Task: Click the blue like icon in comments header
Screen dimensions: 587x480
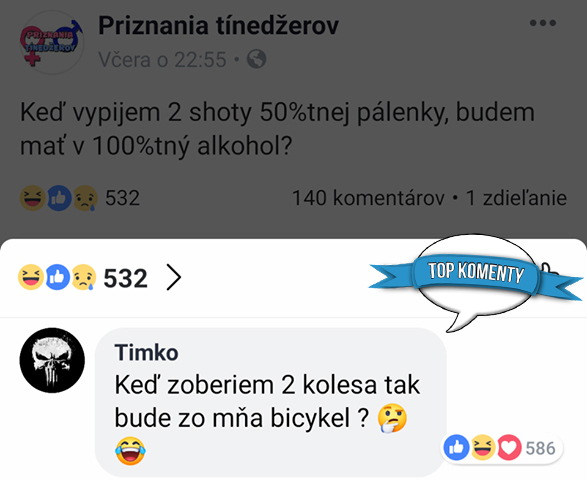Action: (57, 277)
